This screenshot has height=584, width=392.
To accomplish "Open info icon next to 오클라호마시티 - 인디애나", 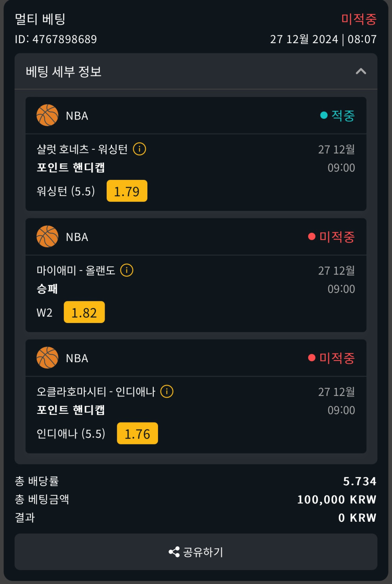I will pos(167,391).
